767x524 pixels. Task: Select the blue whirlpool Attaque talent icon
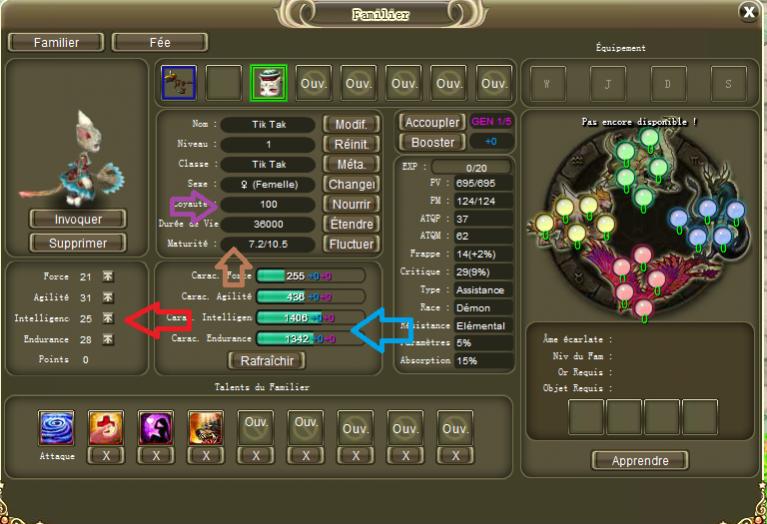pos(56,428)
